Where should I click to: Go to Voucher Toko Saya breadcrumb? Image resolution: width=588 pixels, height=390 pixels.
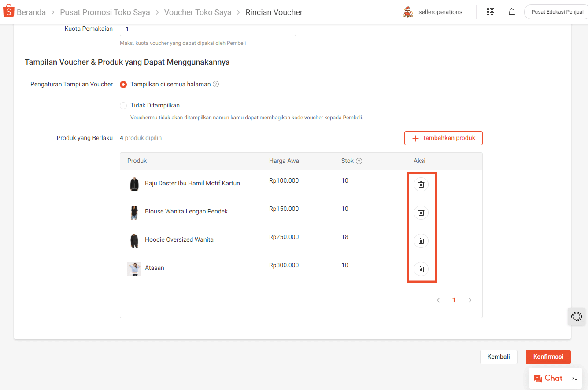(x=198, y=12)
